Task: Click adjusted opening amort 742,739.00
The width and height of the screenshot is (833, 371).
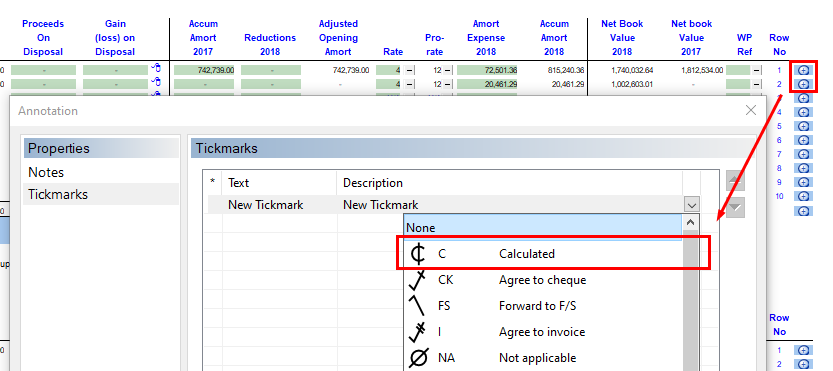Action: pos(351,70)
